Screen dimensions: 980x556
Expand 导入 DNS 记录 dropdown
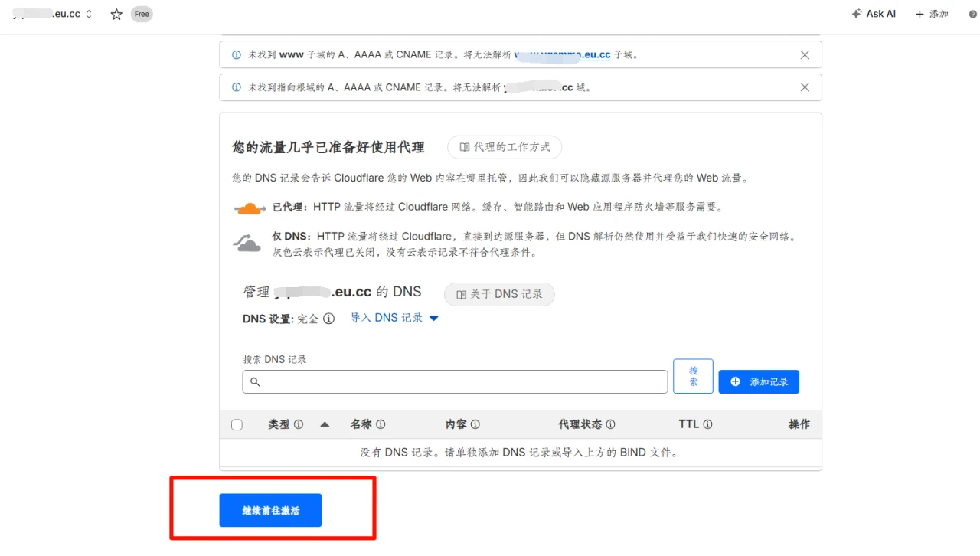pyautogui.click(x=394, y=318)
